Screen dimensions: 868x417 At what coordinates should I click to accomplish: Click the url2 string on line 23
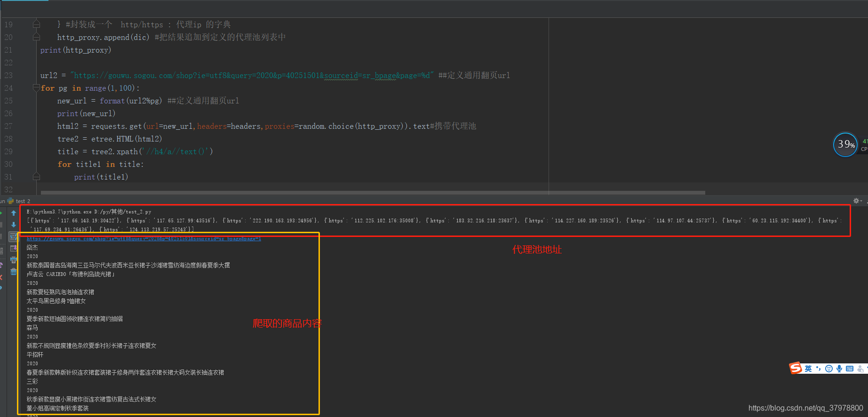coord(252,75)
